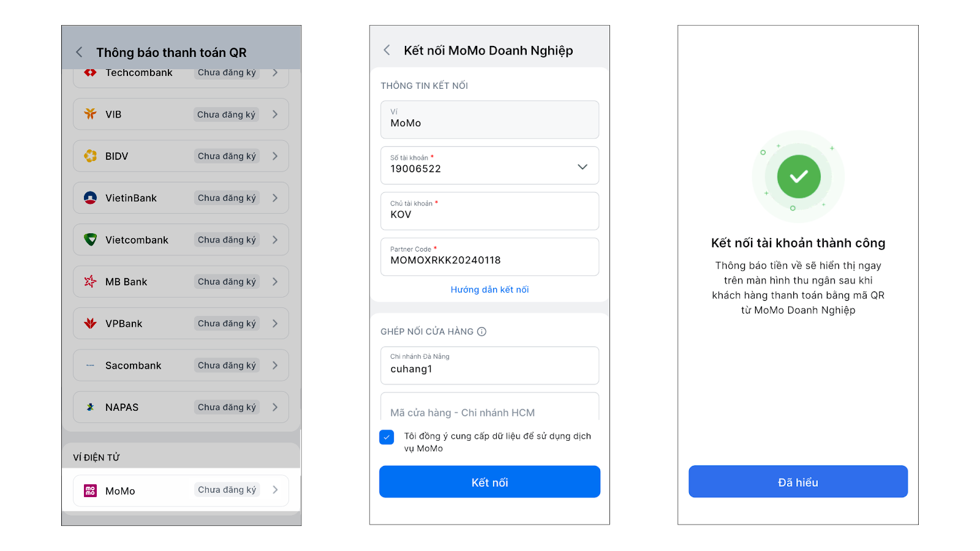Viewport: 980px width, 551px height.
Task: Click the VPBank logo icon
Action: pyautogui.click(x=90, y=323)
